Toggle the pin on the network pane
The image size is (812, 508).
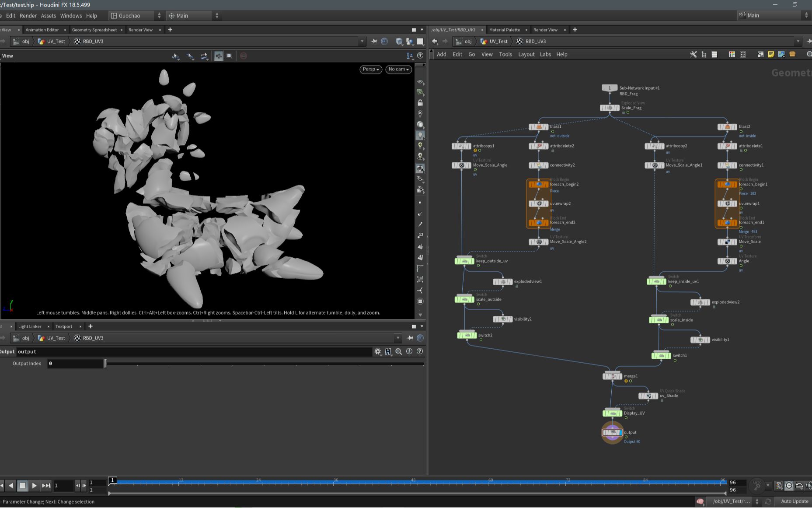pyautogui.click(x=809, y=42)
